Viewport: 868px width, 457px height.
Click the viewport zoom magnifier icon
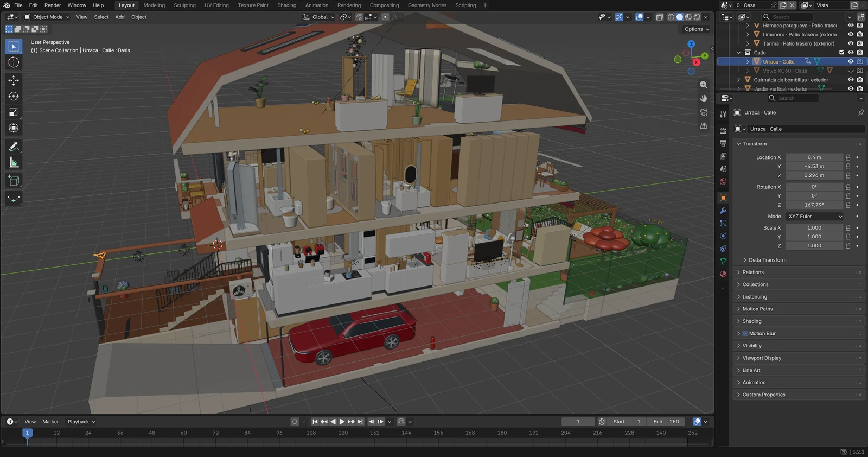(704, 85)
